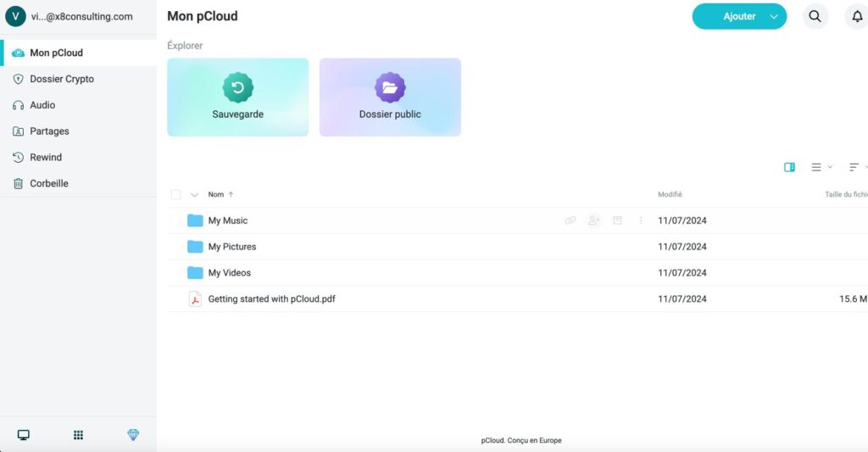Click the My Pictures folder icon
The width and height of the screenshot is (868, 452).
[x=195, y=247]
